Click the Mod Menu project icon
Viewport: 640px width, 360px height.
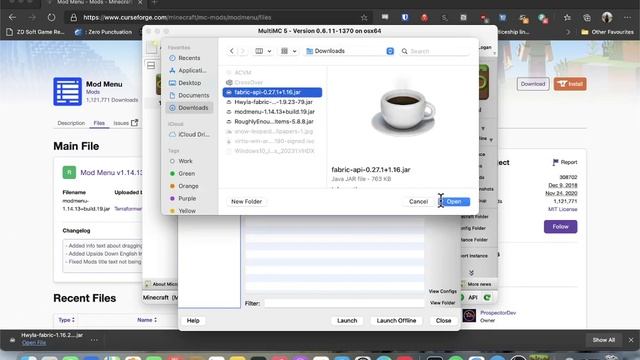coord(67,91)
